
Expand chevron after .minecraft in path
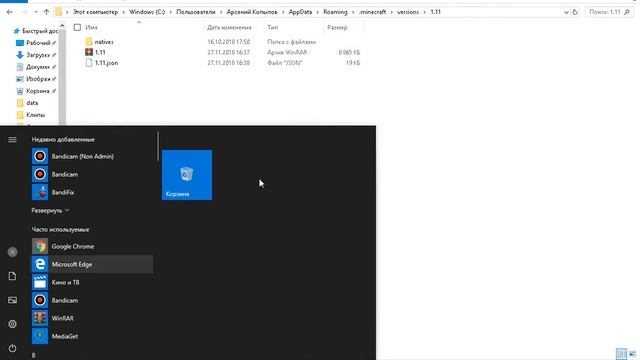[391, 12]
